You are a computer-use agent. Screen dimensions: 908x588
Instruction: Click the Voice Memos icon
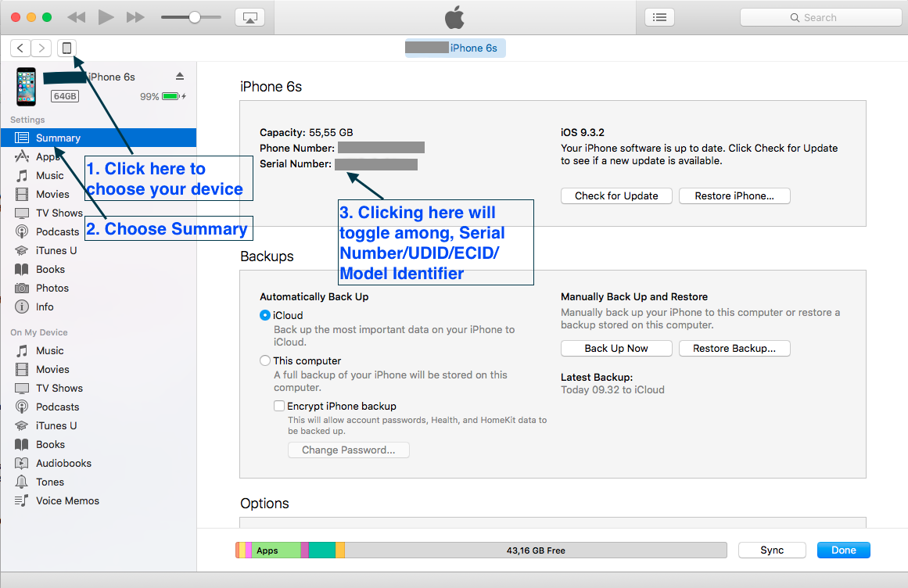[x=21, y=500]
